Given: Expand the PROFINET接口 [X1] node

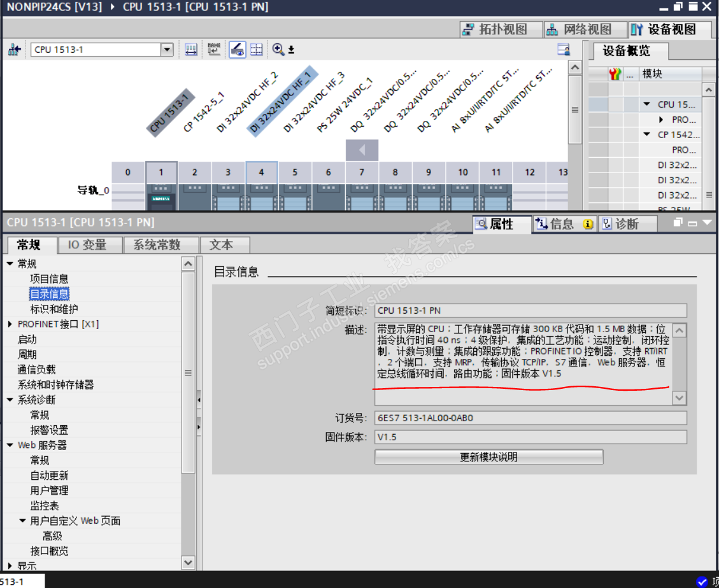Looking at the screenshot, I should click(x=10, y=324).
